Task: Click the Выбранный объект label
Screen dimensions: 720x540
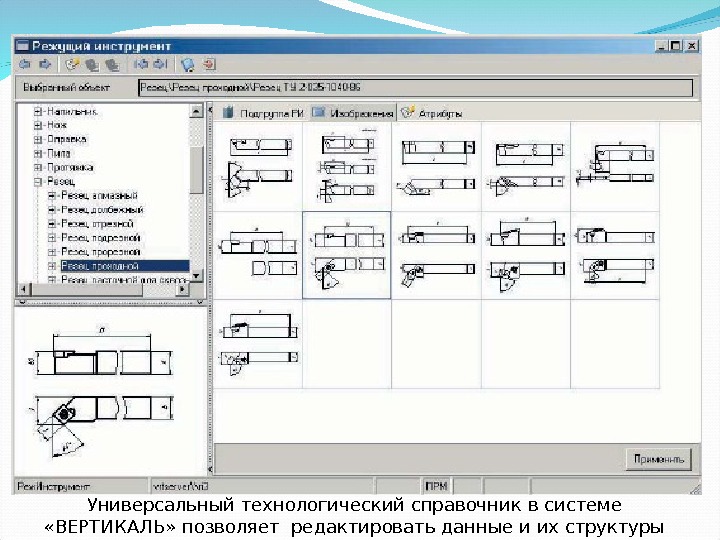Action: (67, 87)
